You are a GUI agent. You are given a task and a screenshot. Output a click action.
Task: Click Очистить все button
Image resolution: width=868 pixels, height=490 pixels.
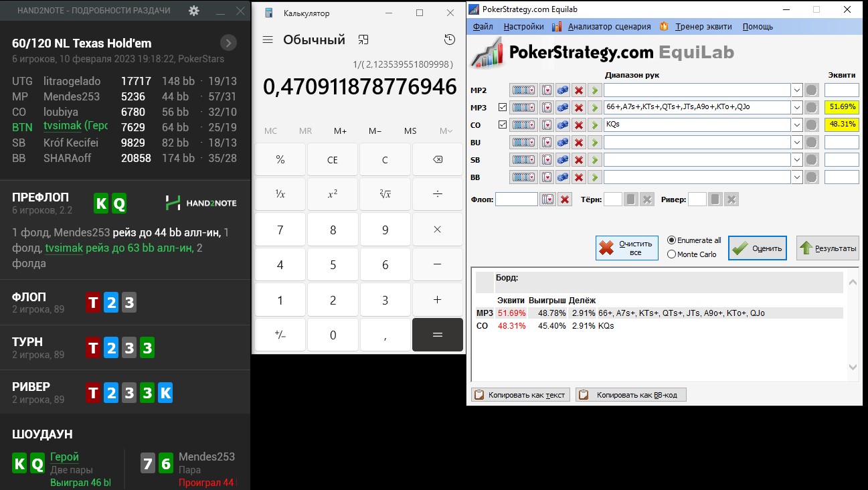pos(626,248)
